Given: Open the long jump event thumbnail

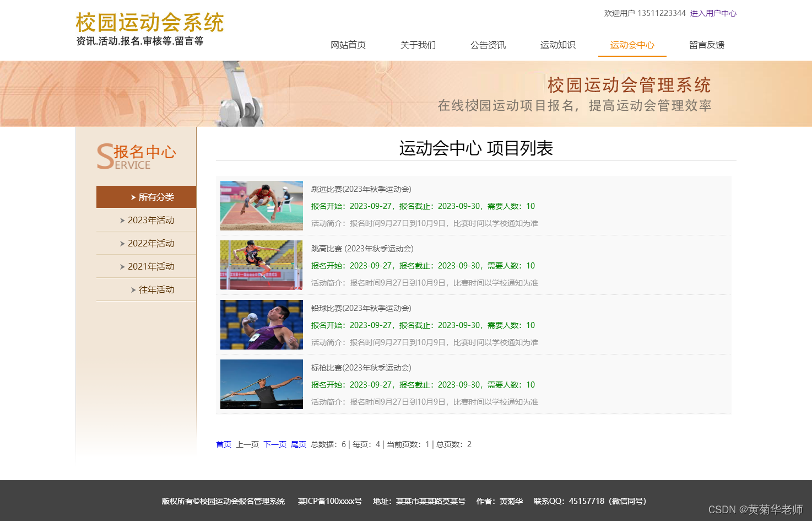Looking at the screenshot, I should (x=262, y=206).
